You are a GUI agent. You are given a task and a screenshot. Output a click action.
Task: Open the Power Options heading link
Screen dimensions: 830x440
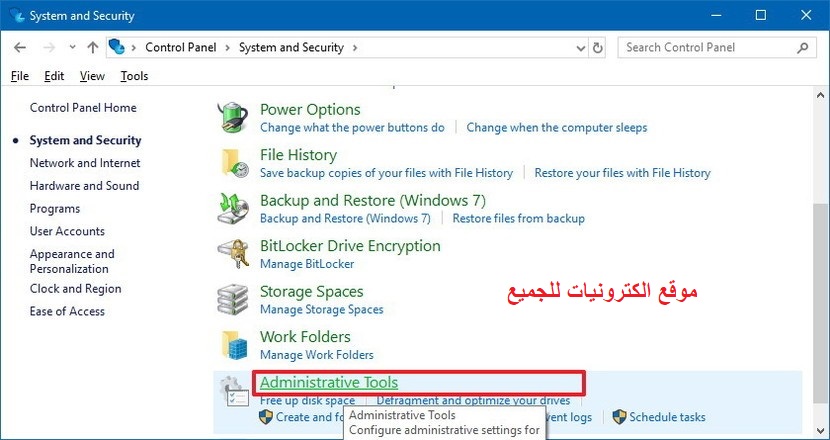(310, 110)
